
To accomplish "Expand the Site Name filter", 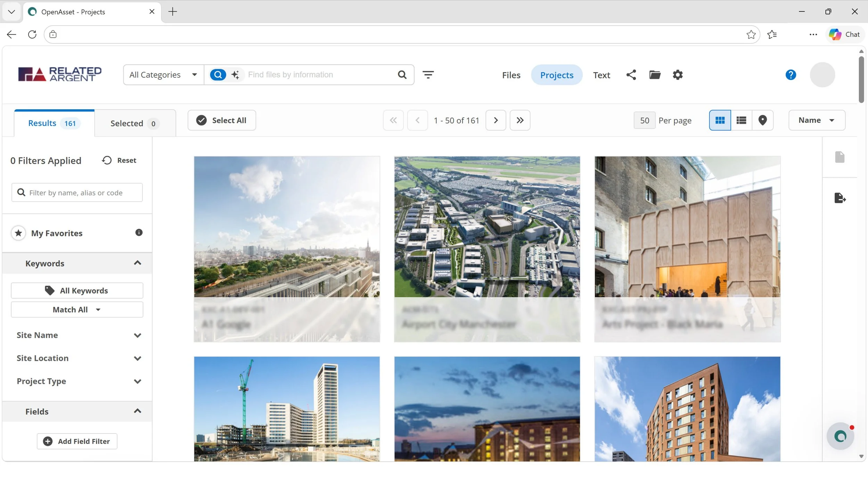I will click(x=78, y=335).
